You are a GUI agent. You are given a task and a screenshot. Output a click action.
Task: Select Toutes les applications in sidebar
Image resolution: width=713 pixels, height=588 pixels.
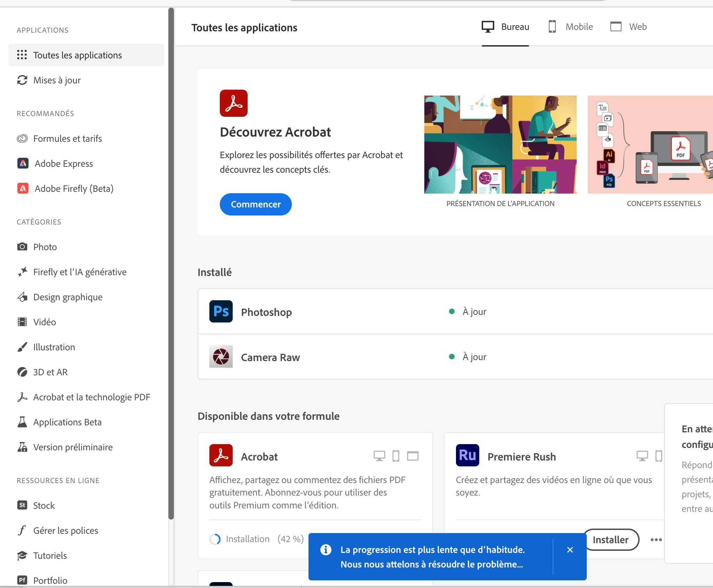pos(77,55)
